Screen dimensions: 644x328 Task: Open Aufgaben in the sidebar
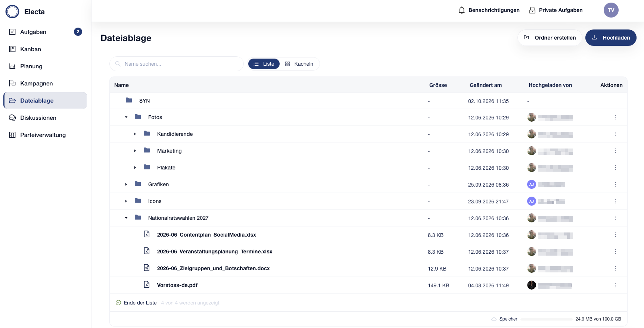(45, 32)
